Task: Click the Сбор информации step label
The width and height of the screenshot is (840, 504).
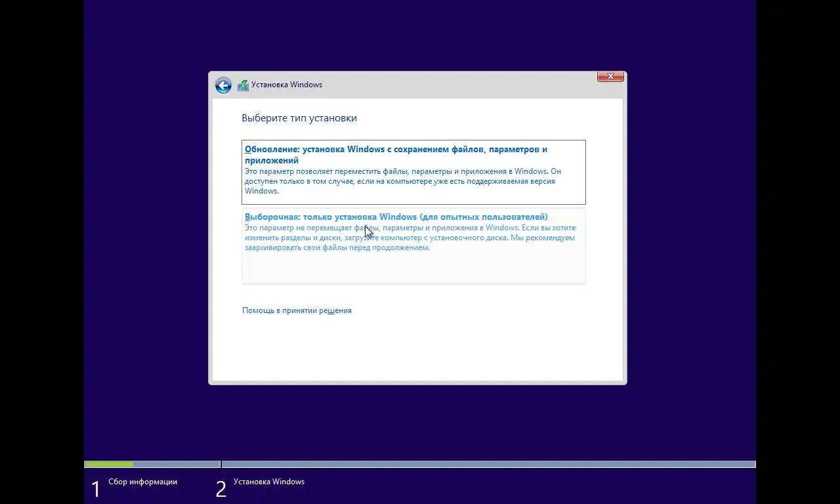Action: [x=142, y=482]
